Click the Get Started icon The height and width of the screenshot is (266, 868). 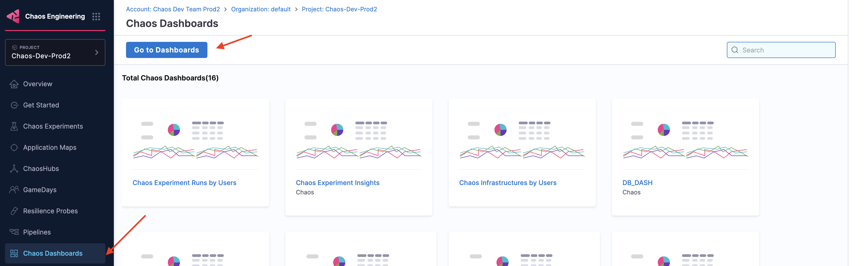(14, 105)
